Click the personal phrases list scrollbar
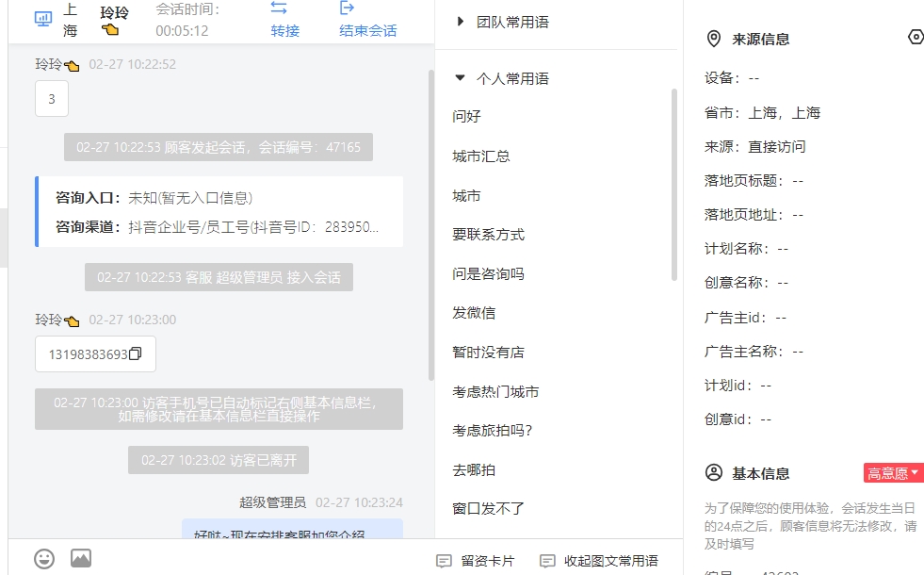Viewport: 924px width, 575px height. pyautogui.click(x=674, y=185)
